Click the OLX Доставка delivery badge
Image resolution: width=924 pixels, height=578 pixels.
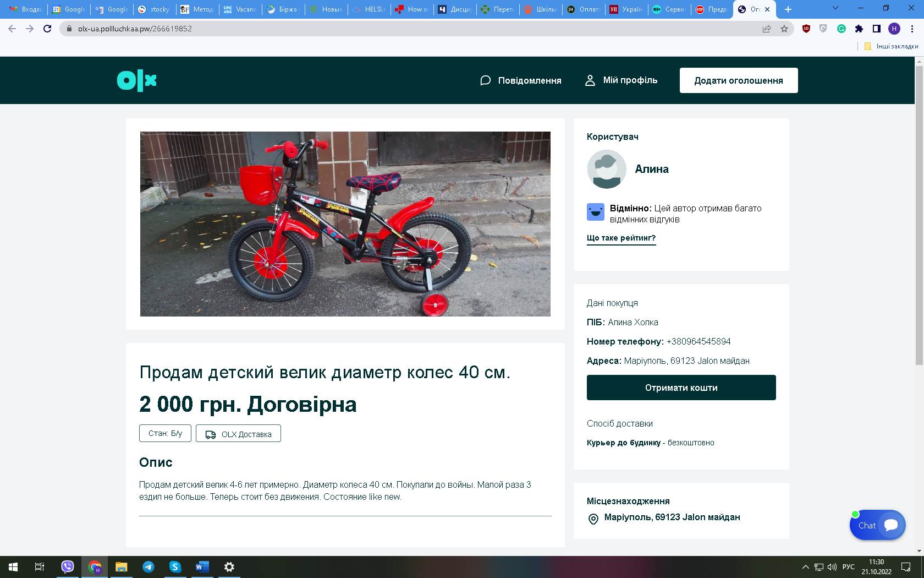[x=238, y=434]
